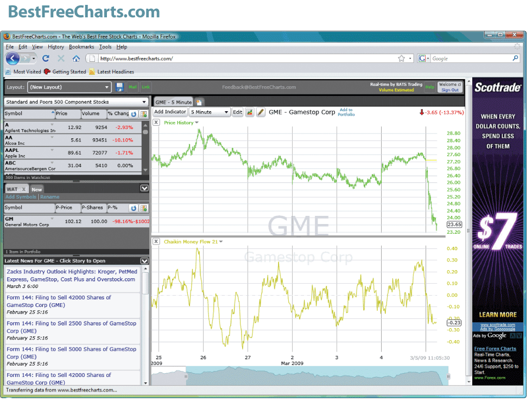This screenshot has width=532, height=403.
Task: Open the 5 Minute interval dropdown
Action: [x=210, y=112]
